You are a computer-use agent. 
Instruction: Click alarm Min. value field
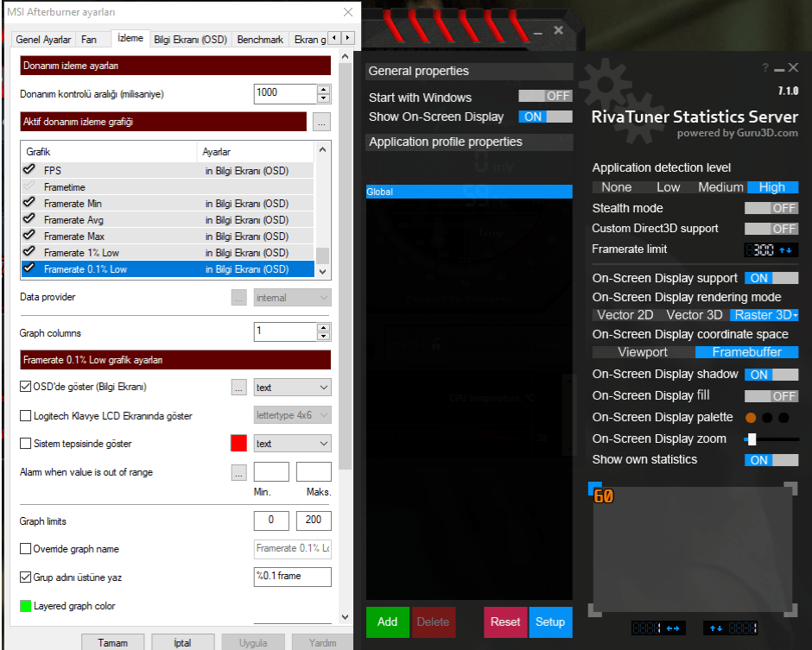pyautogui.click(x=271, y=472)
